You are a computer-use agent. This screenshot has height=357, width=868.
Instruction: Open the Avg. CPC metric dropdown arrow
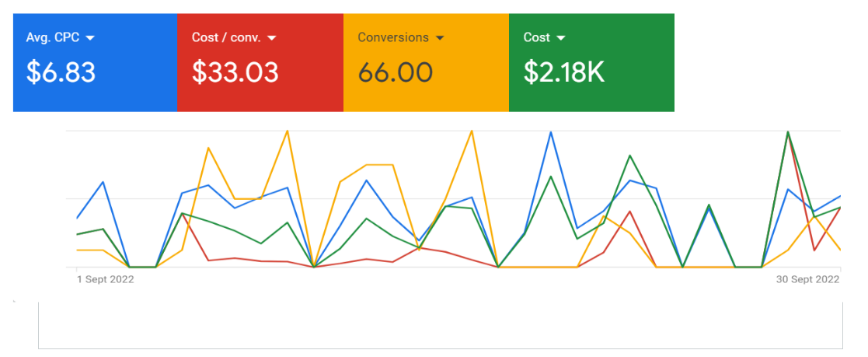90,38
